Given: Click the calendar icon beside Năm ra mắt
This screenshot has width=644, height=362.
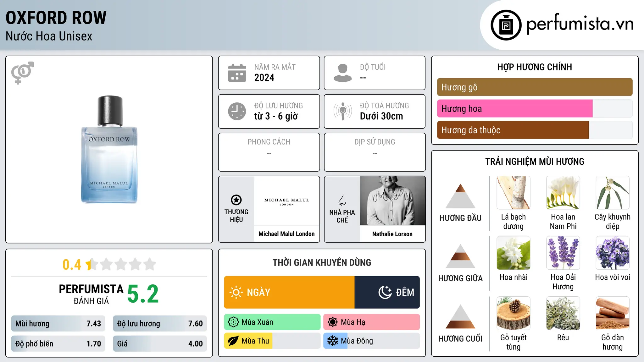Looking at the screenshot, I should tap(237, 73).
